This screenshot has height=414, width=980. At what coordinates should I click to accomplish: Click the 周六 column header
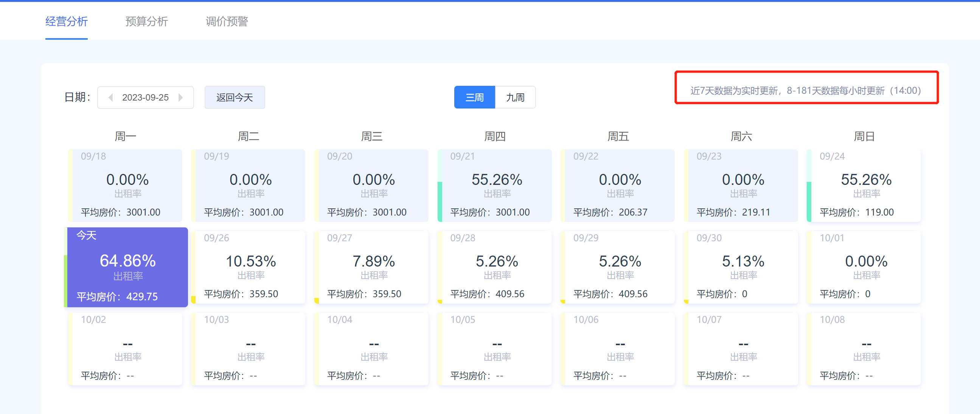741,136
